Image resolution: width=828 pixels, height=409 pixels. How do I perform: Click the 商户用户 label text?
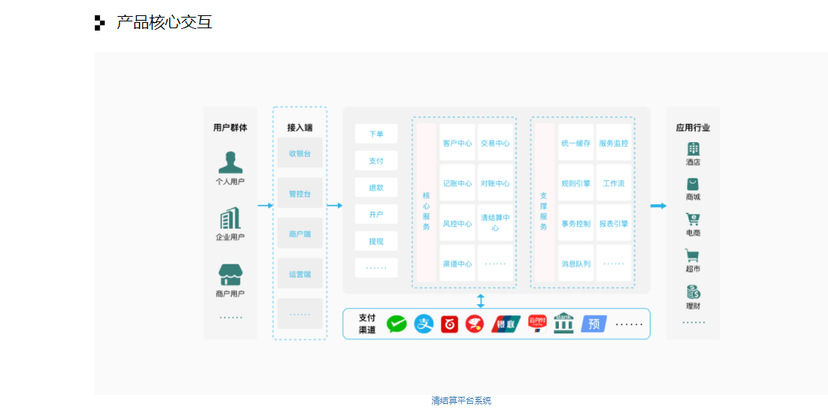click(230, 294)
